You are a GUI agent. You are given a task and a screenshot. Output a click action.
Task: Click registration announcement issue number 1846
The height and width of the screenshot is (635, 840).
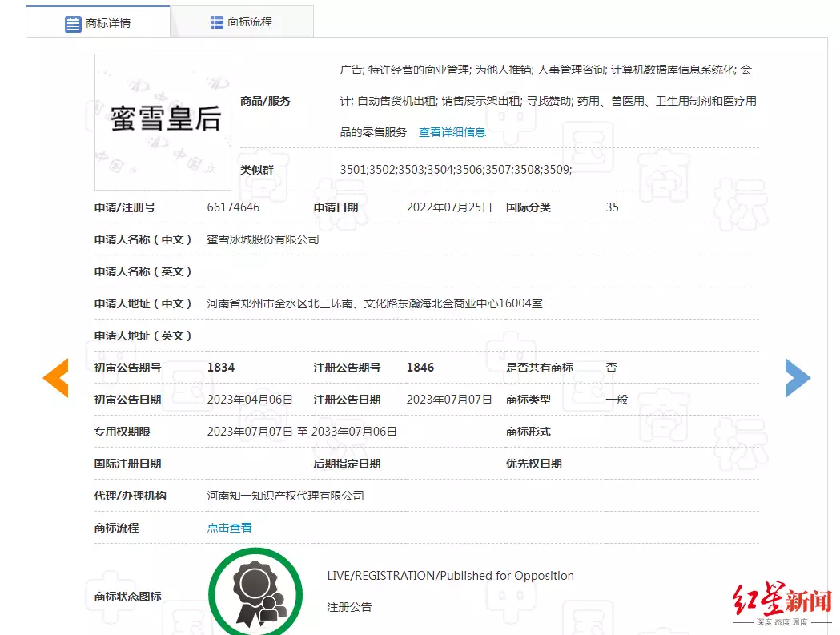click(420, 368)
